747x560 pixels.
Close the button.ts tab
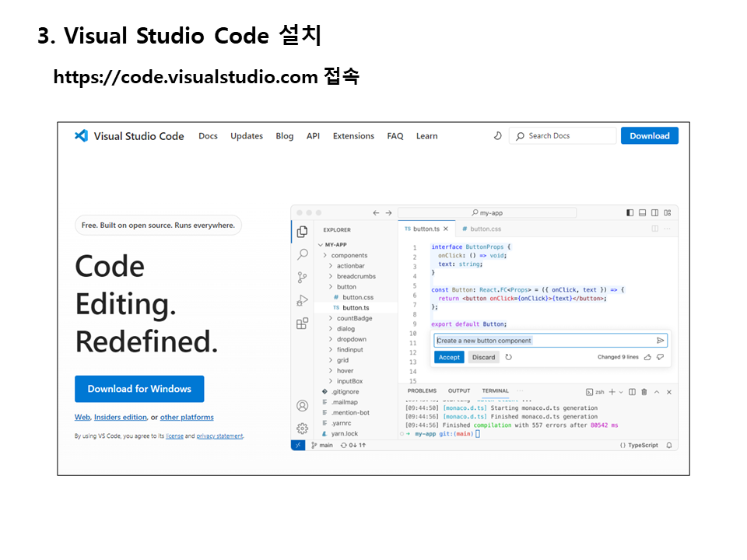coord(446,229)
